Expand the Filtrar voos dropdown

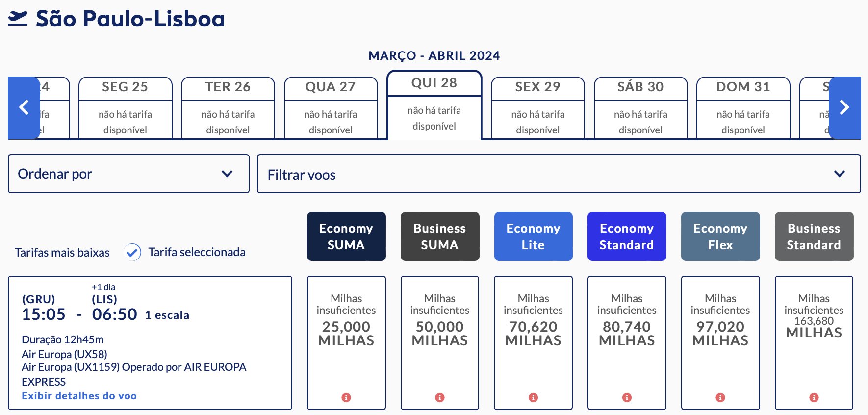[559, 174]
